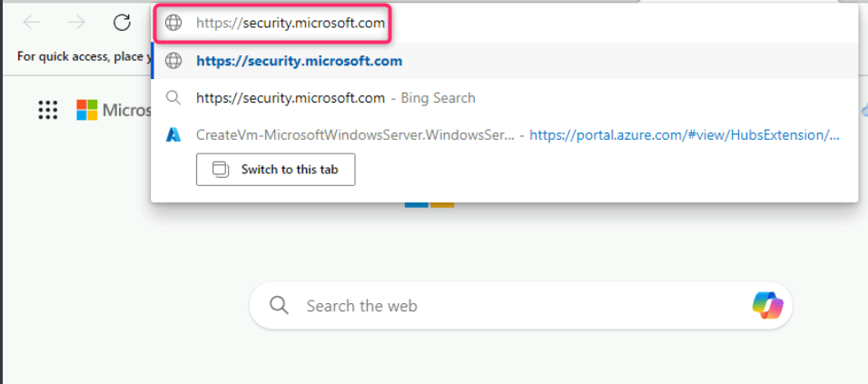868x384 pixels.
Task: Click the globe icon in the address bar
Action: 173,24
